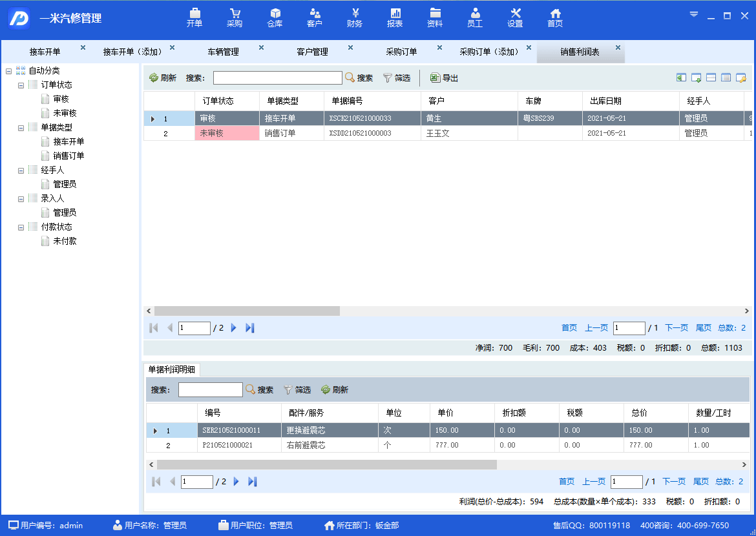Click the main 搜索 text input field

pos(277,78)
